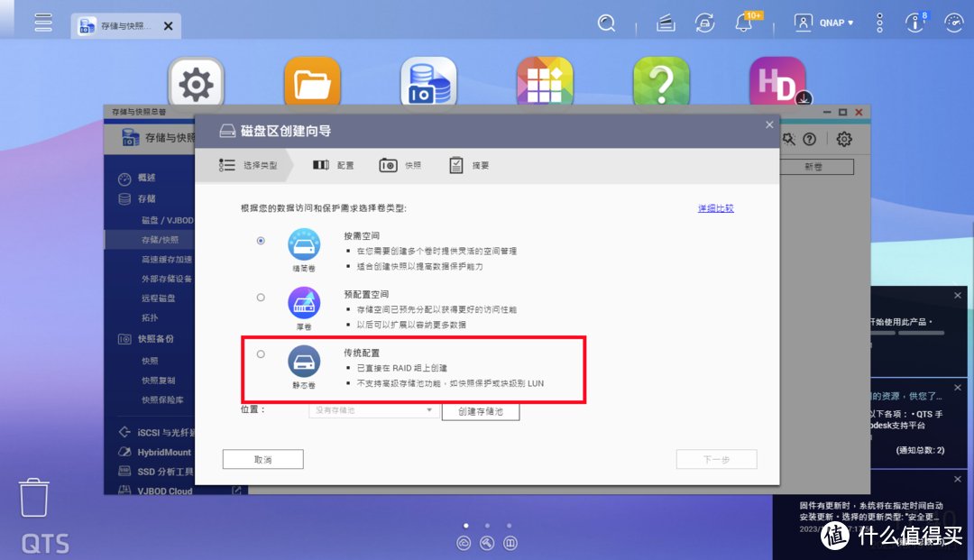Screen dimensions: 974x560
Task: Click the thick volume (厚卷) icon
Action: tap(305, 302)
